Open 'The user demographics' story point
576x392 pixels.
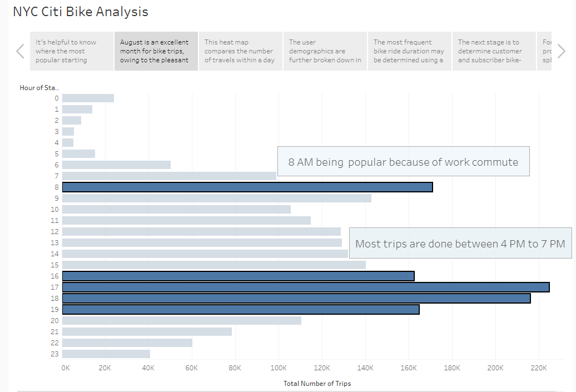click(325, 51)
